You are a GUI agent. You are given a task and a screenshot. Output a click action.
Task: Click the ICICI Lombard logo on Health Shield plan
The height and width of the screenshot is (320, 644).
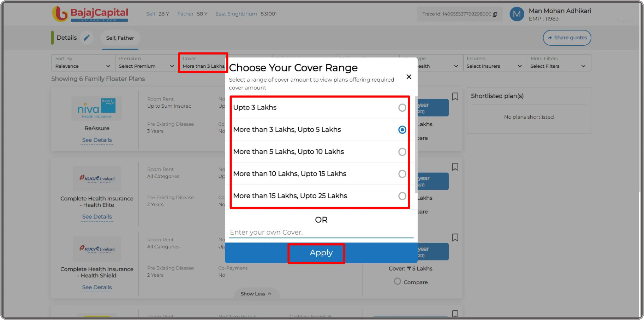coord(97,249)
